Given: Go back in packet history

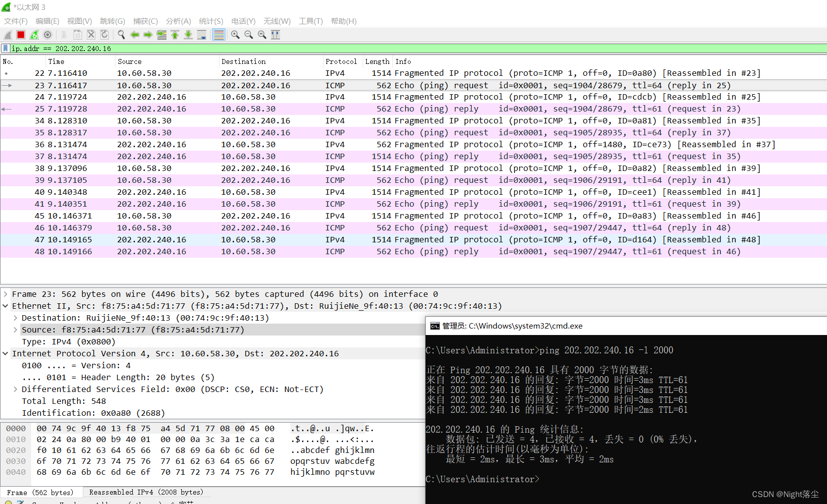Looking at the screenshot, I should coord(135,35).
